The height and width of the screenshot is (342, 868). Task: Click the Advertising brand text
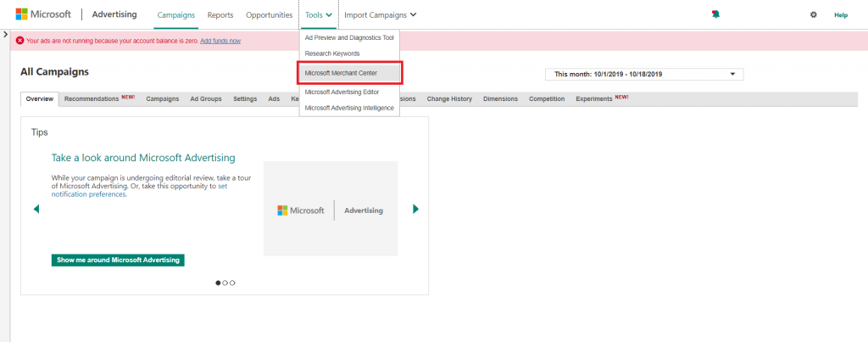point(114,14)
